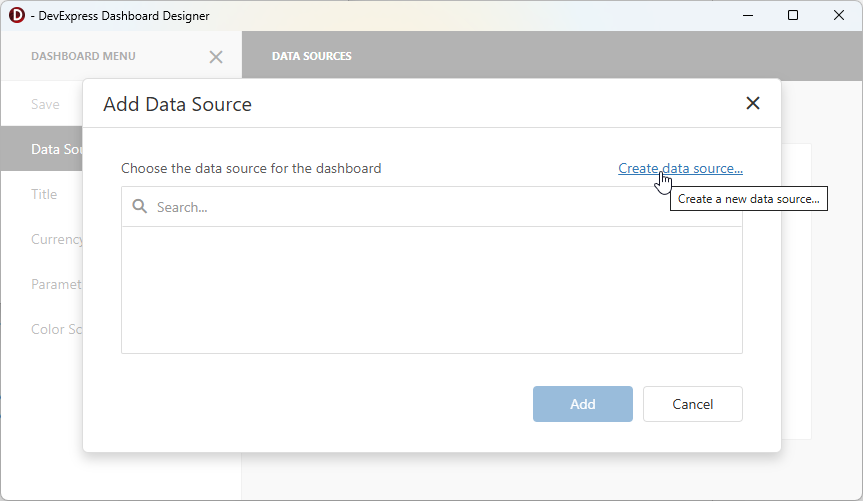This screenshot has width=863, height=501.
Task: Click the Add button
Action: 582,404
